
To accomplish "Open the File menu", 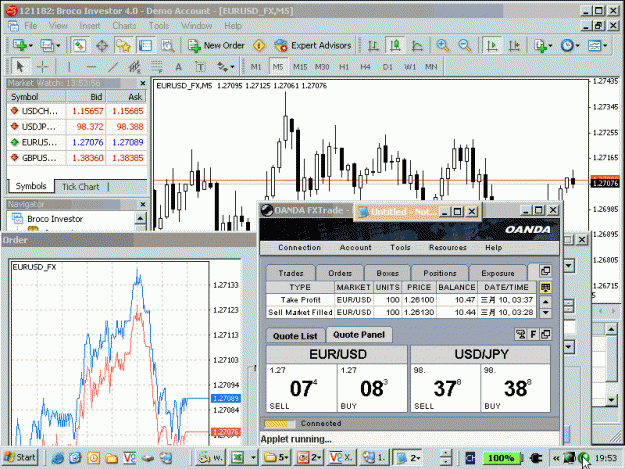I will coord(30,26).
